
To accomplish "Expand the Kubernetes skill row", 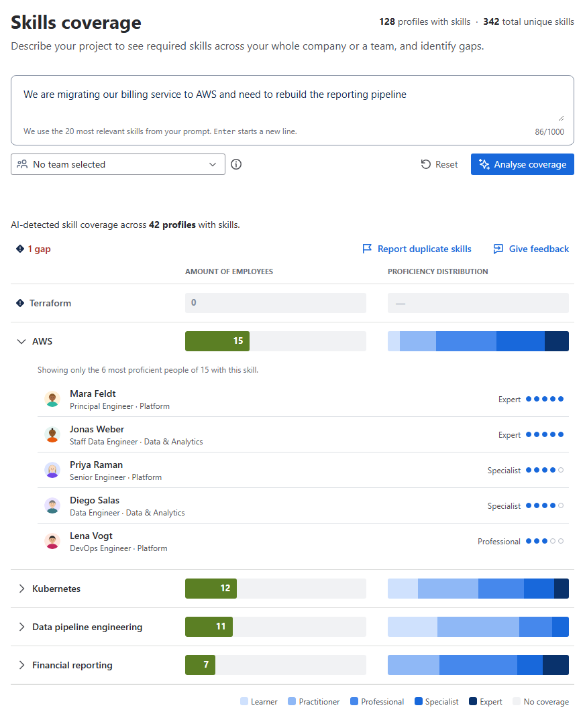I will tap(21, 589).
